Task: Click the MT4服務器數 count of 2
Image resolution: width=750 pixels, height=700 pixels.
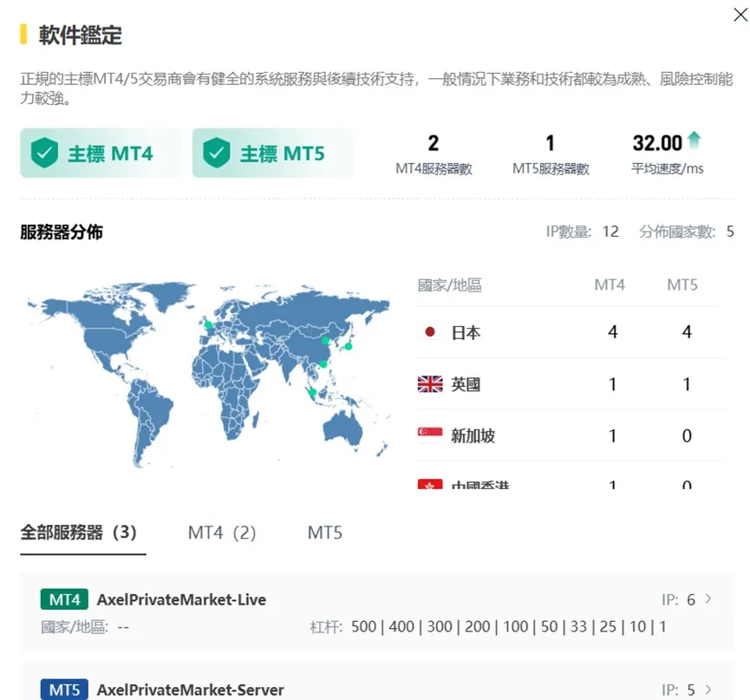Action: point(434,143)
